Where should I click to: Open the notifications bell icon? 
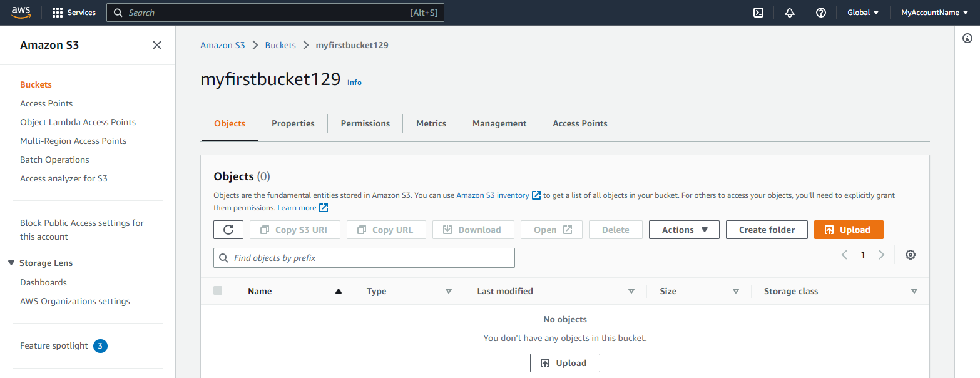coord(790,13)
